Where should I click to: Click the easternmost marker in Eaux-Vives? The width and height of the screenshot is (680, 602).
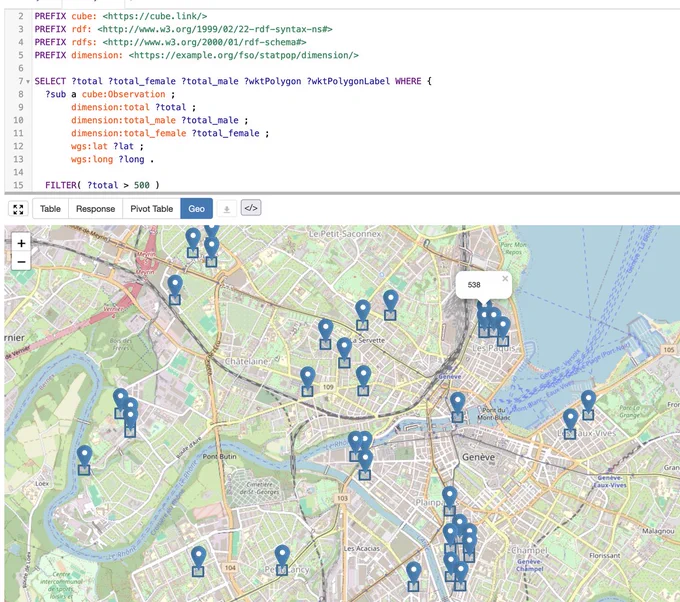pyautogui.click(x=588, y=405)
